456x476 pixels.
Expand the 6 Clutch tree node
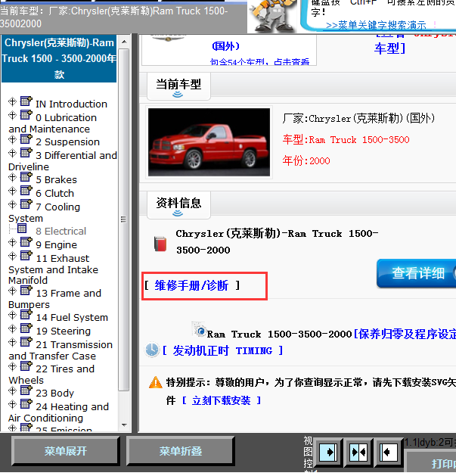tap(12, 191)
